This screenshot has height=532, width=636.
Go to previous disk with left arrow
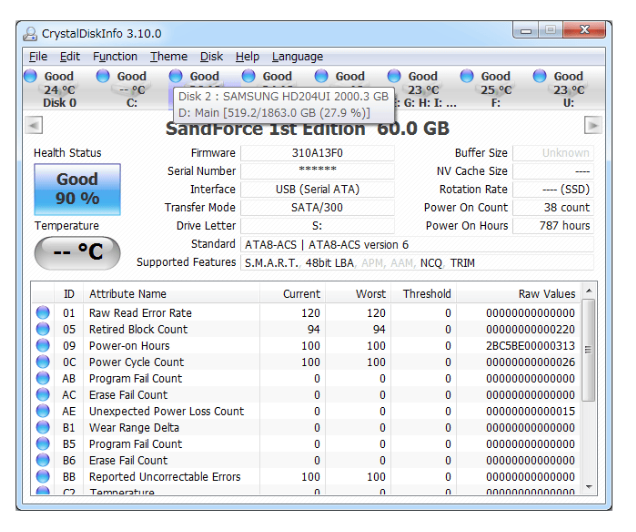[34, 125]
